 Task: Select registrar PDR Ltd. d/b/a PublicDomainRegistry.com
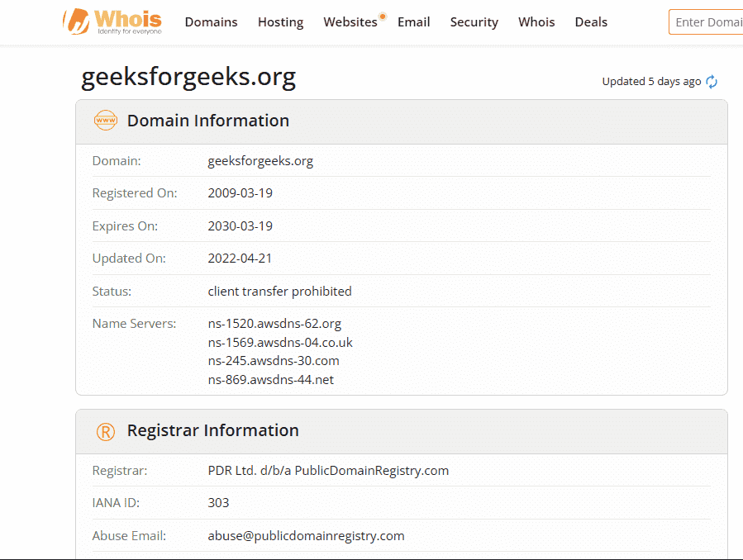point(328,471)
